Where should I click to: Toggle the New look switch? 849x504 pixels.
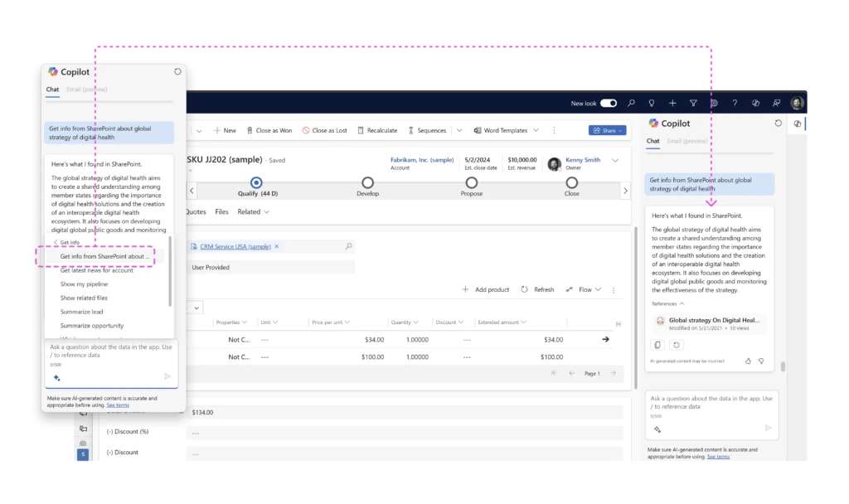point(609,104)
